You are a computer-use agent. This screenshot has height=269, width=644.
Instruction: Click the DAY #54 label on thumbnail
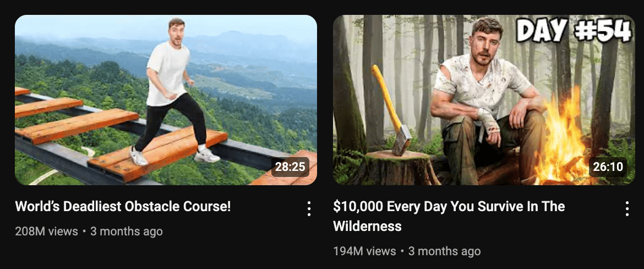point(574,30)
